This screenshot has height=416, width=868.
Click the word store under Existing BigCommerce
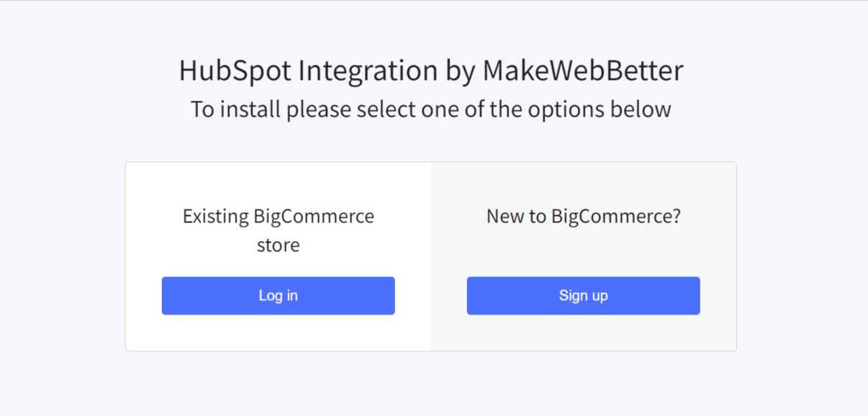click(278, 245)
